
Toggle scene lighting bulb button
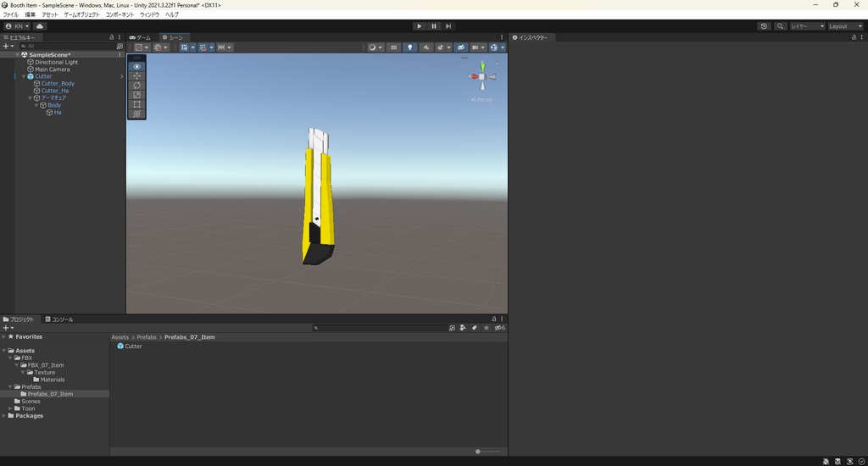(409, 47)
